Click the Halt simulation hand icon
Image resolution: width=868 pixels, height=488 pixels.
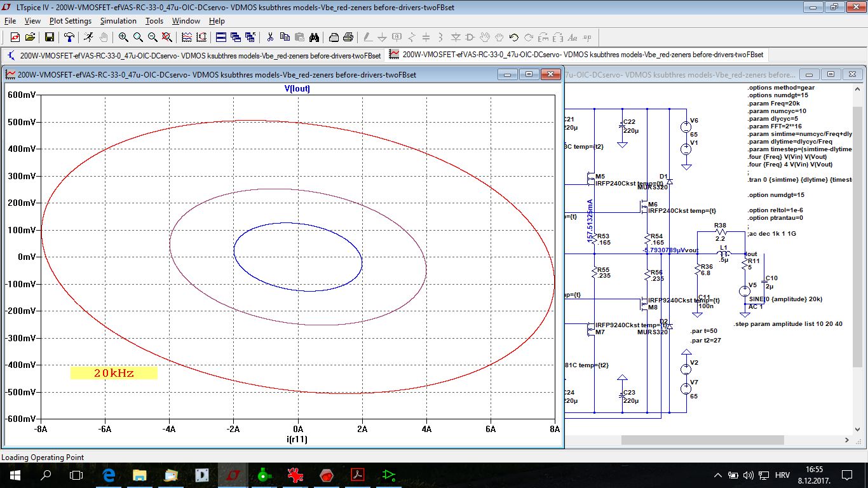click(x=103, y=37)
